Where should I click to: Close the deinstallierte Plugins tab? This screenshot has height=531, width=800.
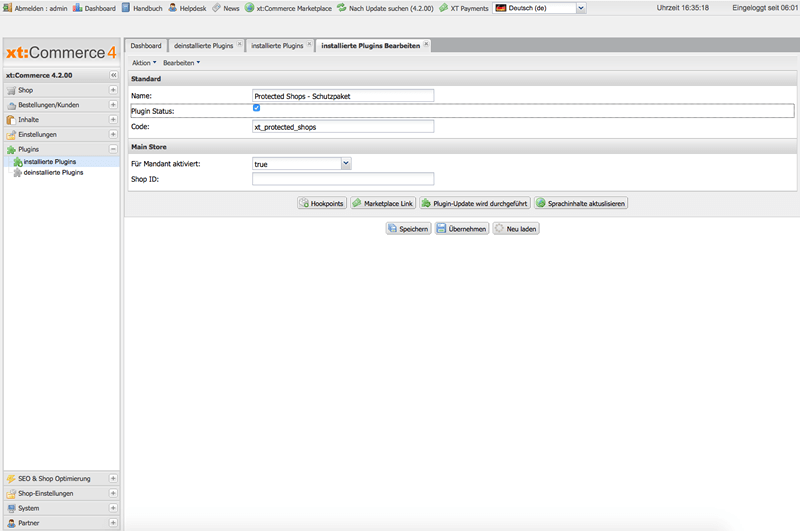tap(239, 44)
